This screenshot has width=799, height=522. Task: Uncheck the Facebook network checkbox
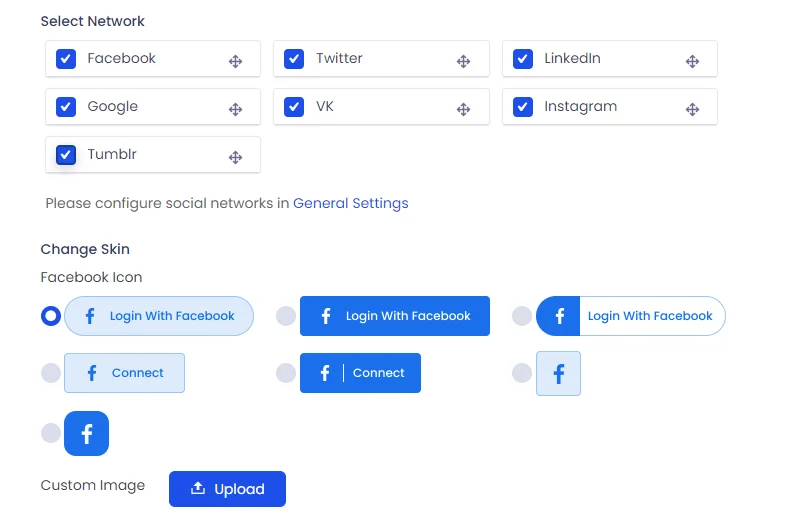pyautogui.click(x=66, y=59)
